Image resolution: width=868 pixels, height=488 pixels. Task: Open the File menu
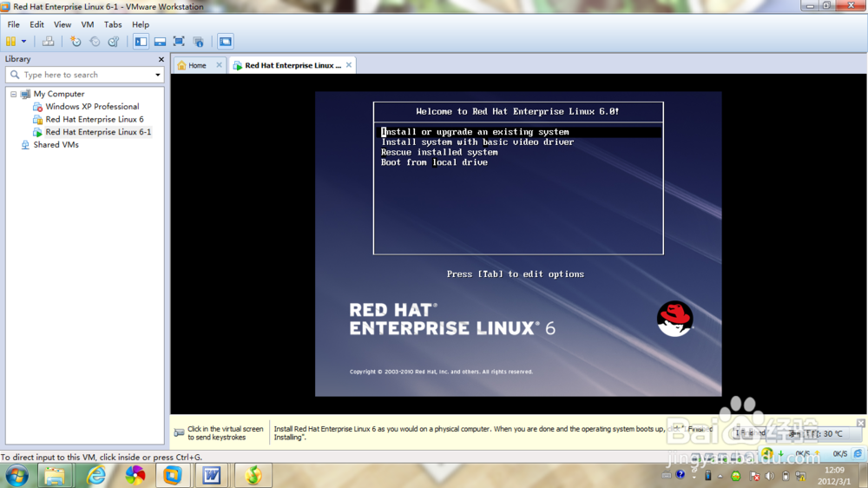(x=13, y=24)
